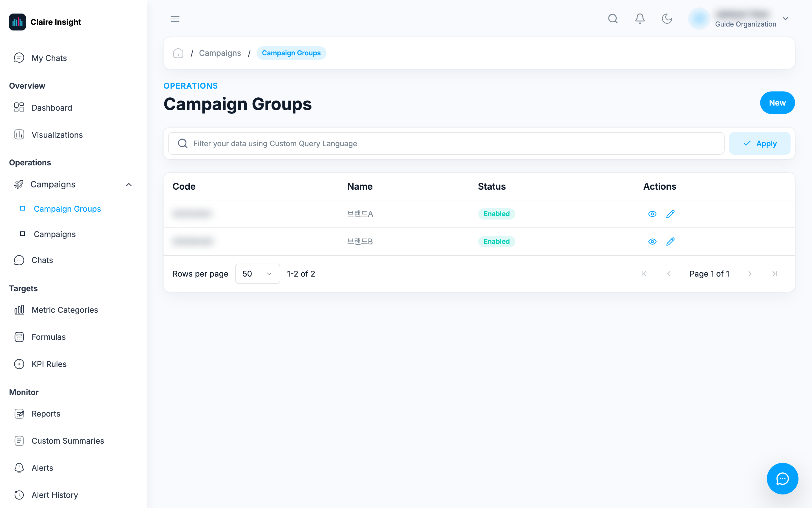Image resolution: width=812 pixels, height=508 pixels.
Task: Jump to first page pagination arrow
Action: (644, 274)
